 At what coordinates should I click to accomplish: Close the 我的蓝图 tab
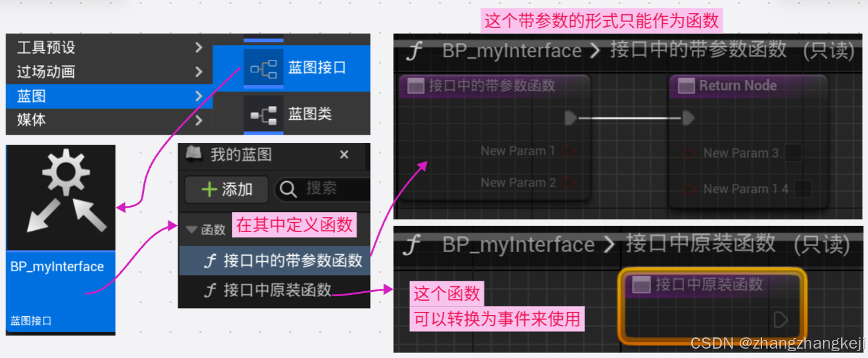pos(344,155)
